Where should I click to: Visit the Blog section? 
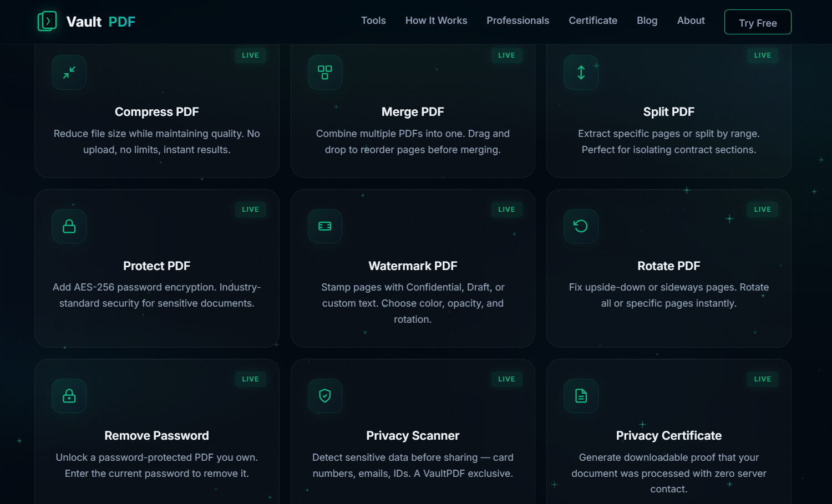647,21
